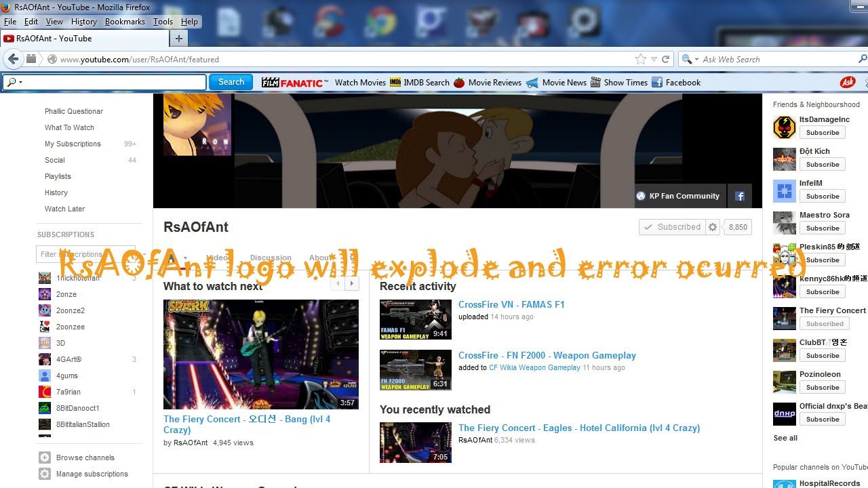Click Official dnxp channel avatar
Screen dimensions: 868x488
click(x=785, y=413)
